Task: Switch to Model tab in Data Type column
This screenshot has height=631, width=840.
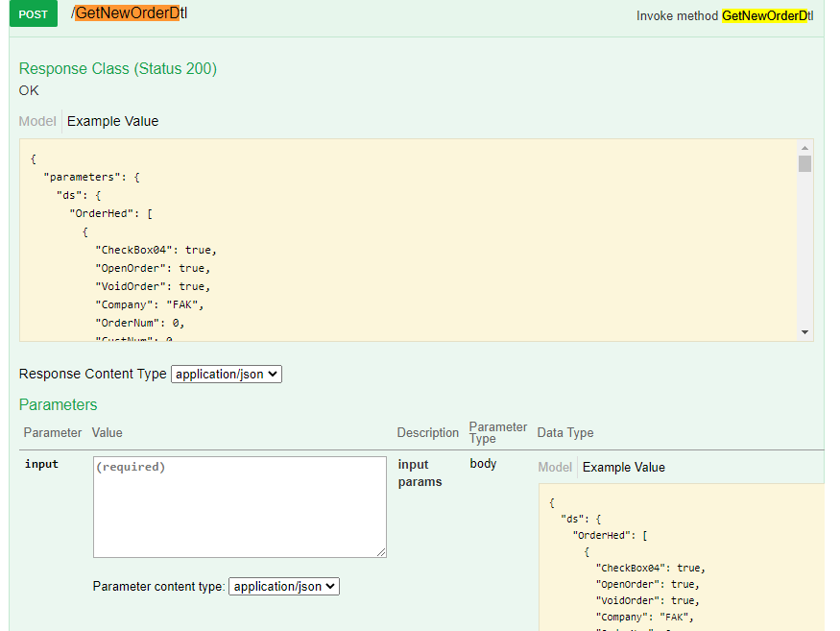Action: [555, 467]
